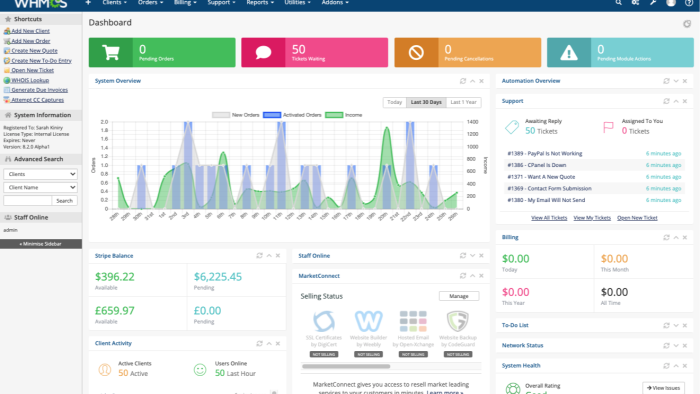Click the Pending Module Actions warning icon
The width and height of the screenshot is (700, 394).
[569, 53]
